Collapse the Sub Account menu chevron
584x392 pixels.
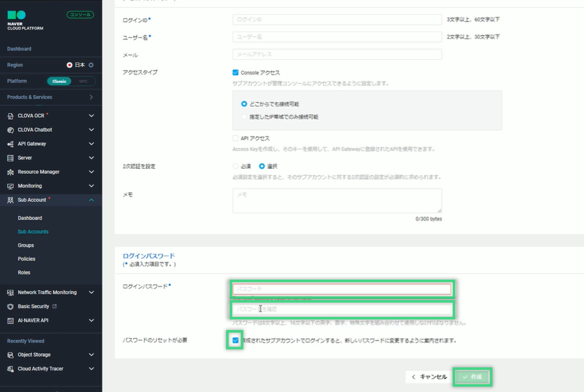click(x=91, y=200)
